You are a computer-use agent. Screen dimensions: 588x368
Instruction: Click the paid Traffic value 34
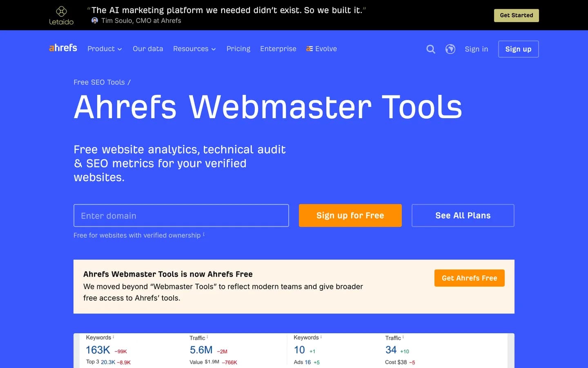pyautogui.click(x=391, y=350)
